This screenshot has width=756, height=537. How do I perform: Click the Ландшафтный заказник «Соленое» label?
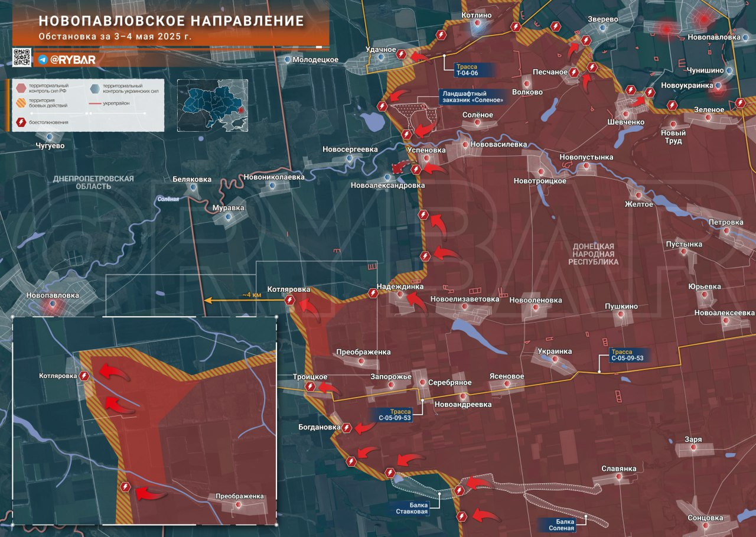coord(473,96)
